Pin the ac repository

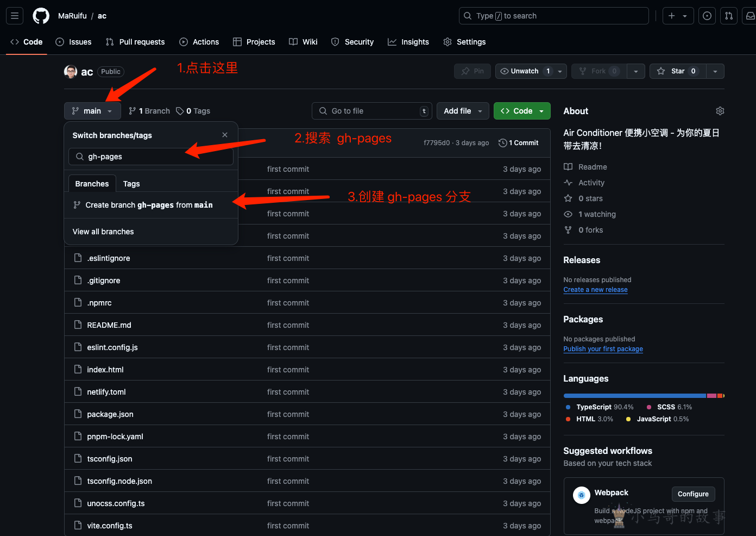(472, 71)
